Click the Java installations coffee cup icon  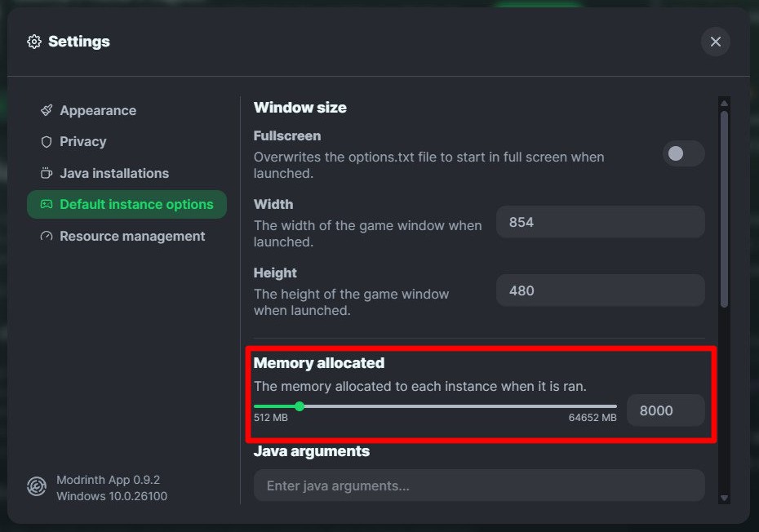click(x=47, y=173)
